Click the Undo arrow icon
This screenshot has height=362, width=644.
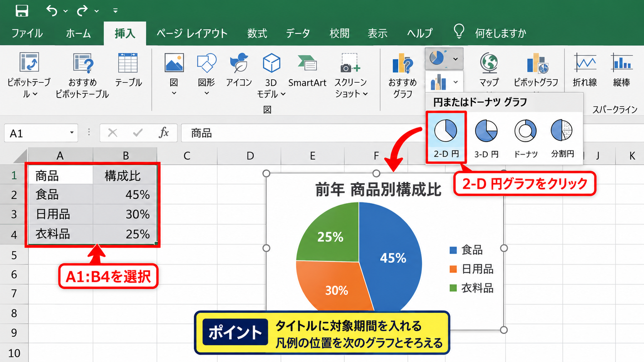[x=52, y=10]
